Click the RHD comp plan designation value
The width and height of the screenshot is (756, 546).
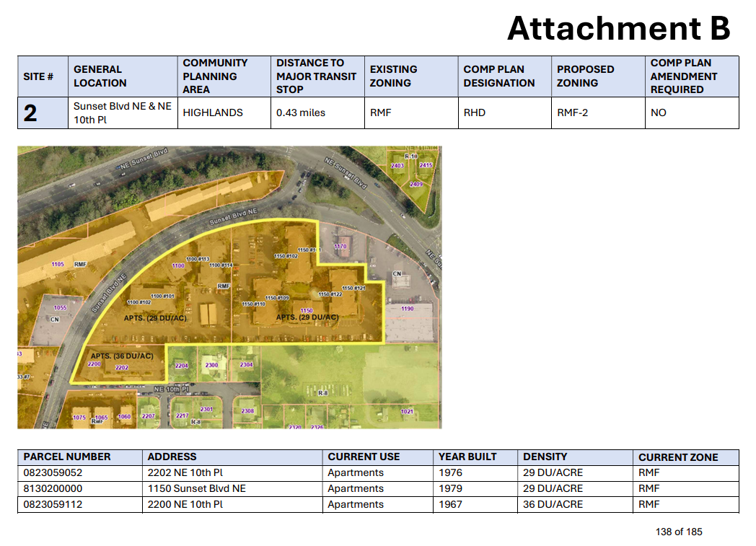[x=475, y=113]
